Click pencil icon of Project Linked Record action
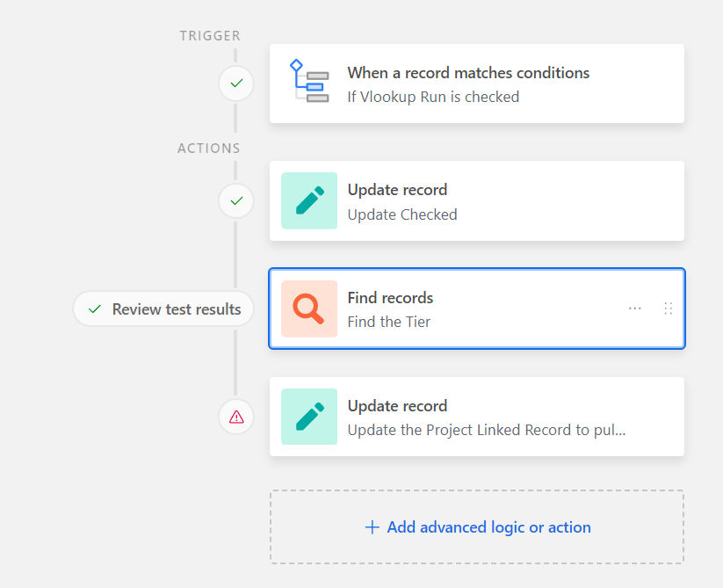 (309, 417)
